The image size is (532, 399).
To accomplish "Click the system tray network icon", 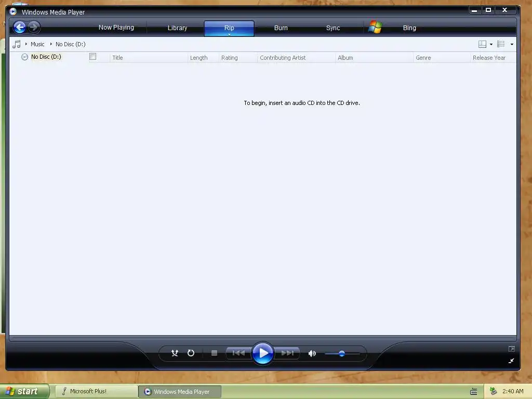I will (494, 391).
